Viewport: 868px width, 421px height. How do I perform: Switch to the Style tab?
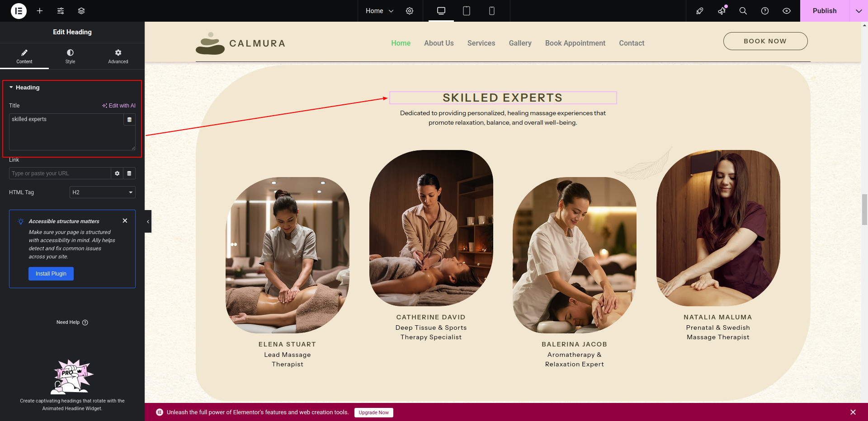[70, 56]
